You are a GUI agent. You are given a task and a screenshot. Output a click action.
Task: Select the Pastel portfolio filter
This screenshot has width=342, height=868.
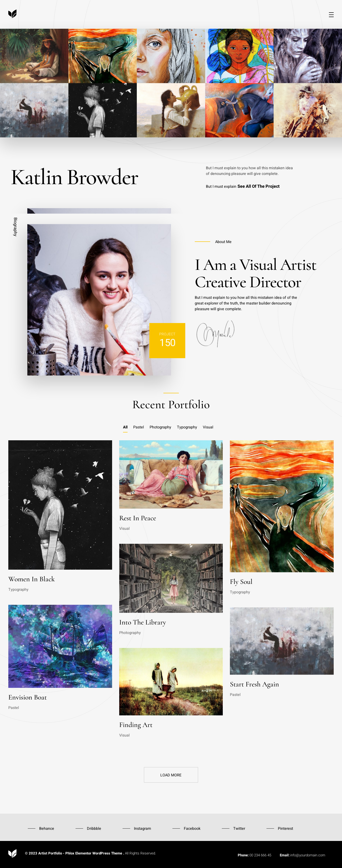(138, 427)
